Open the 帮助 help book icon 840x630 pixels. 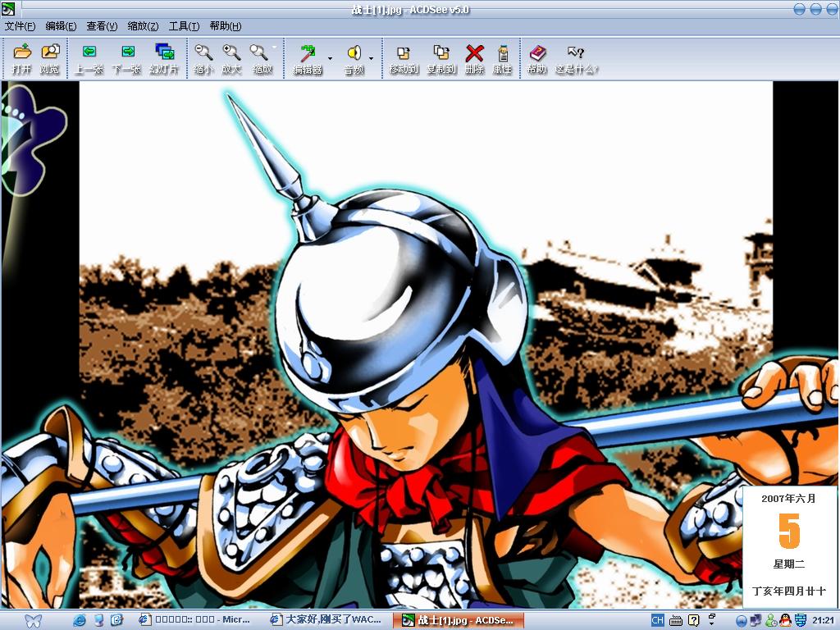(x=536, y=52)
